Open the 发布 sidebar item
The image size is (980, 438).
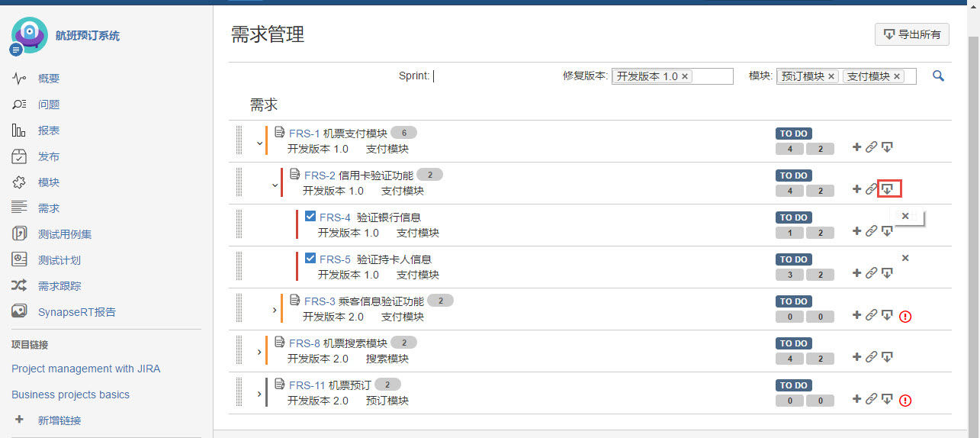49,156
